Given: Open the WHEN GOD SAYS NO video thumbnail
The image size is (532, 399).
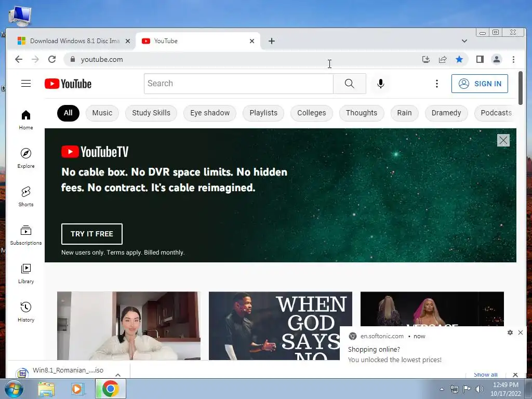Looking at the screenshot, I should [274, 326].
